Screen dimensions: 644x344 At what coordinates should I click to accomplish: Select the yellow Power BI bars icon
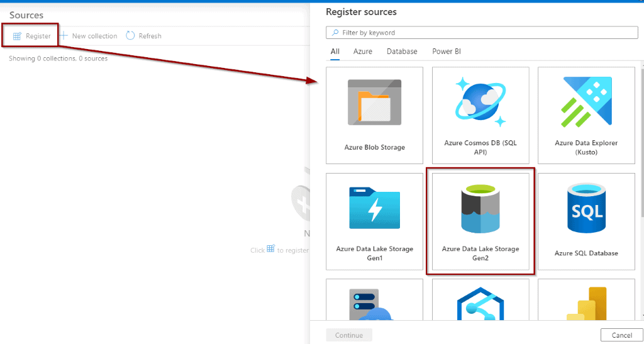tap(587, 304)
